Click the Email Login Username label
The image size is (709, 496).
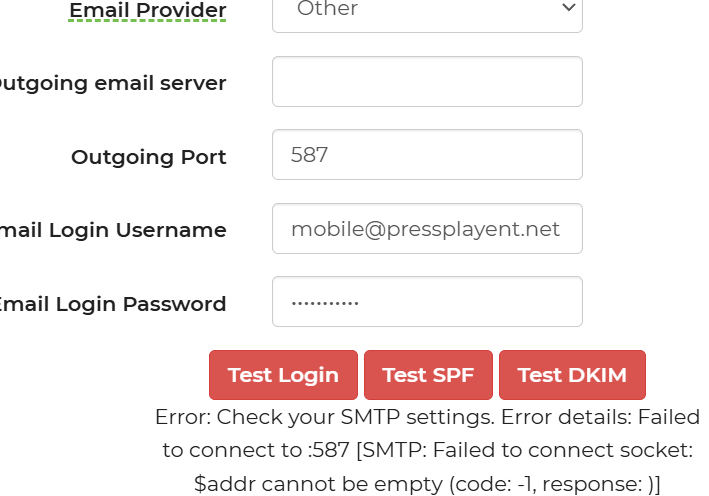(113, 230)
